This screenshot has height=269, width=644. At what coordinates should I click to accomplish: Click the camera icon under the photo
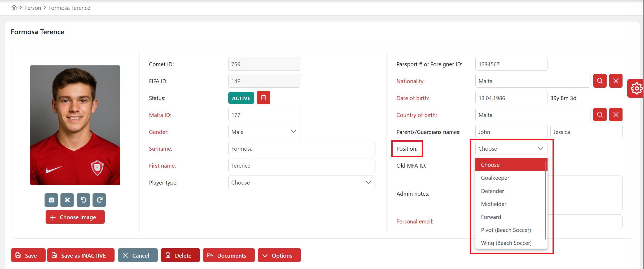coord(51,200)
